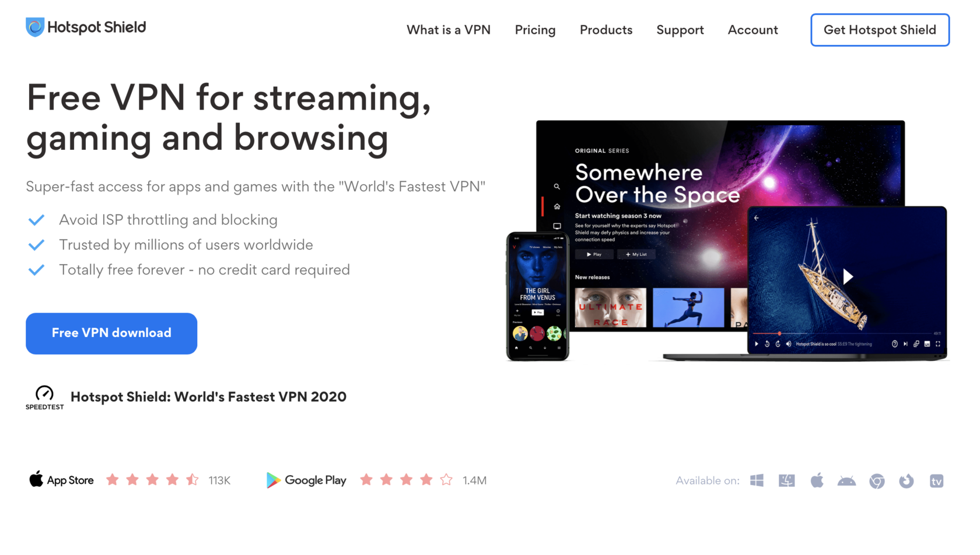Viewport: 980px width, 555px height.
Task: Click the Ultimate Race thumbnail
Action: [x=611, y=307]
